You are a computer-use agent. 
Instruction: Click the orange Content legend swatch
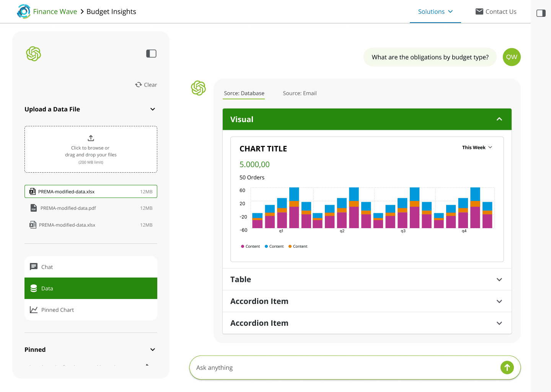pyautogui.click(x=290, y=247)
